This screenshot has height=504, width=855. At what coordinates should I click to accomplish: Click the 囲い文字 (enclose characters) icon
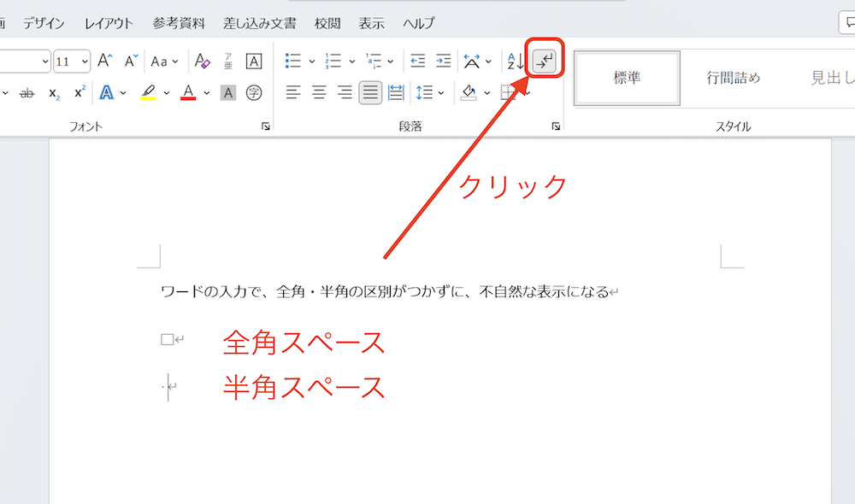(x=255, y=93)
